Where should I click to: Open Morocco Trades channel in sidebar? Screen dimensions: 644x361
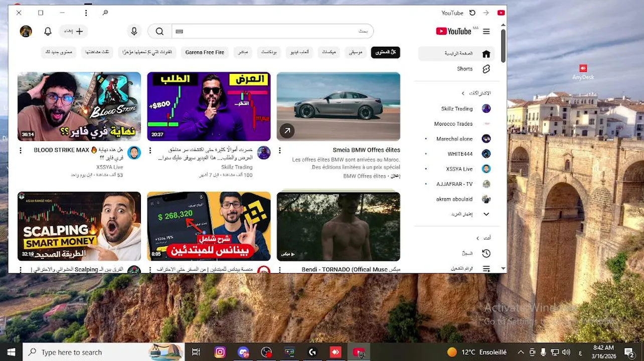(x=456, y=124)
